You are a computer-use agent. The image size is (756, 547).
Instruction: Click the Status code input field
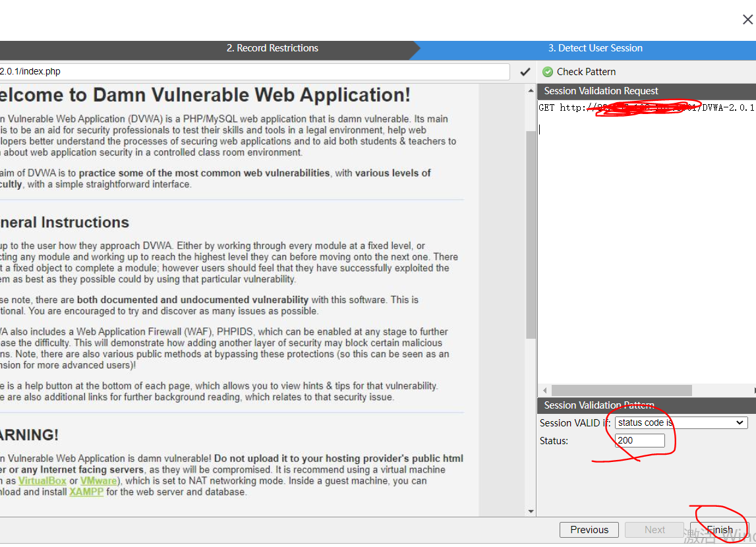[640, 440]
